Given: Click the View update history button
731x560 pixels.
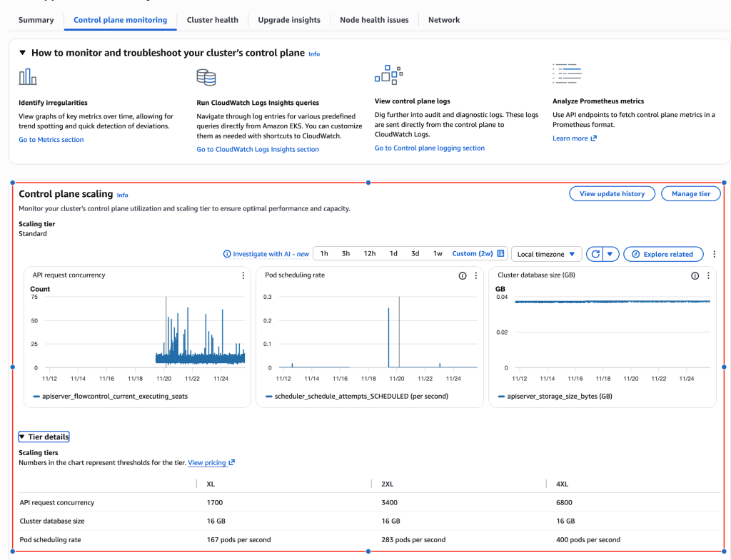Looking at the screenshot, I should pyautogui.click(x=612, y=193).
